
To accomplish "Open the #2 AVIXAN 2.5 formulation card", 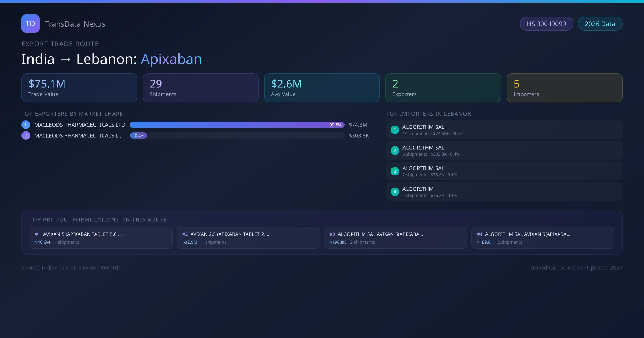I will (x=248, y=238).
